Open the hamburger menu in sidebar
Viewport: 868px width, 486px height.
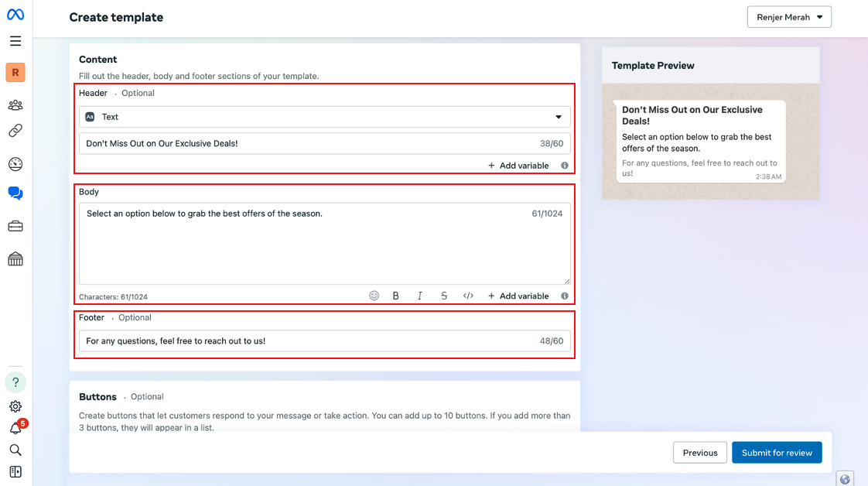coord(15,41)
